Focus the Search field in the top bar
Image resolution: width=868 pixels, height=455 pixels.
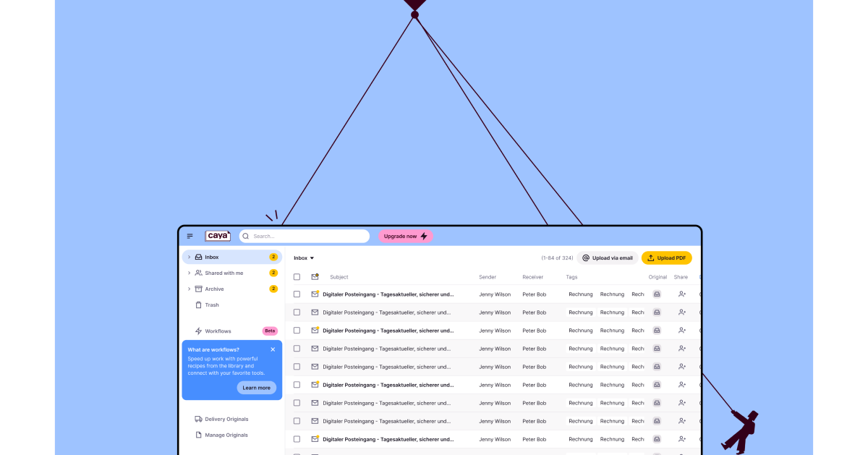[x=305, y=236]
